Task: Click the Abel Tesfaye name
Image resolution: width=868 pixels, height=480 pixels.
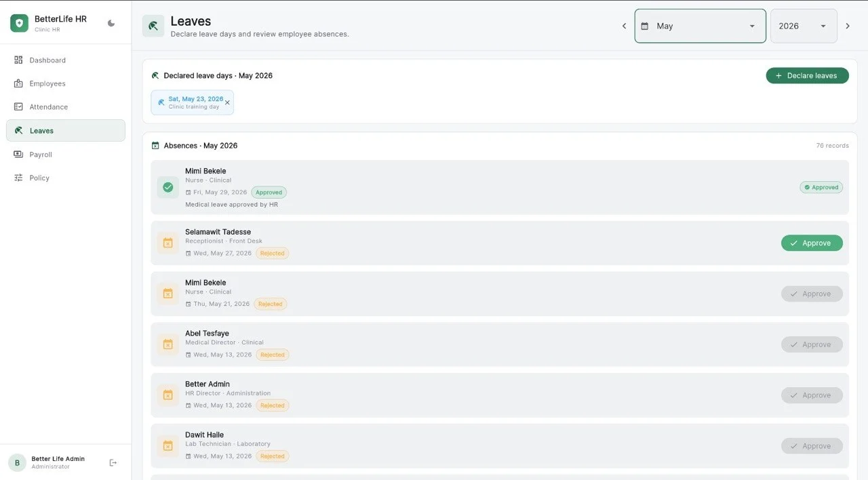Action: point(207,334)
